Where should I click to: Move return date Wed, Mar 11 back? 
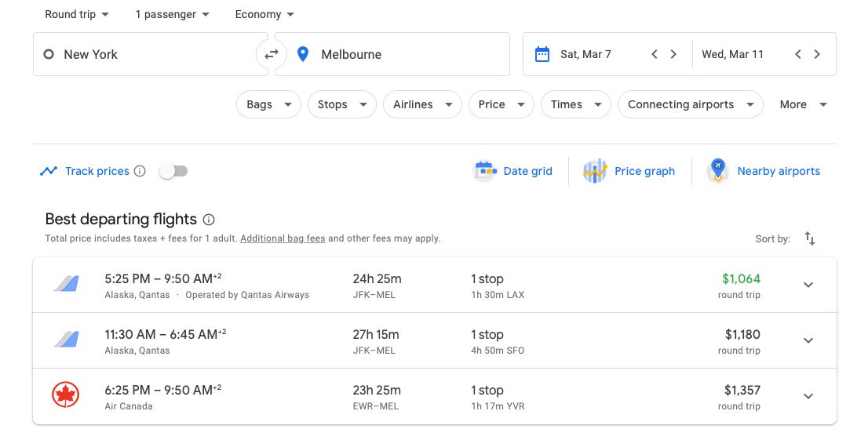[x=797, y=54]
